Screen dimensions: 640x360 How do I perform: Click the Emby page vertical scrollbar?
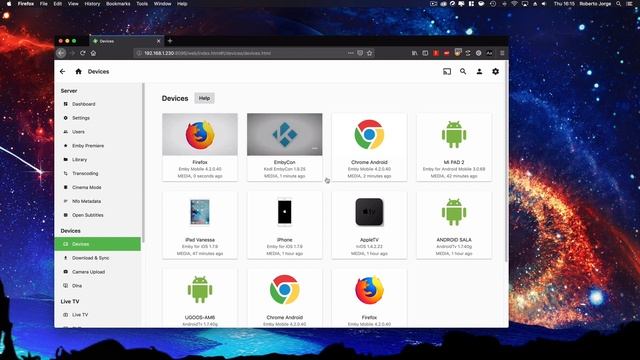click(507, 161)
